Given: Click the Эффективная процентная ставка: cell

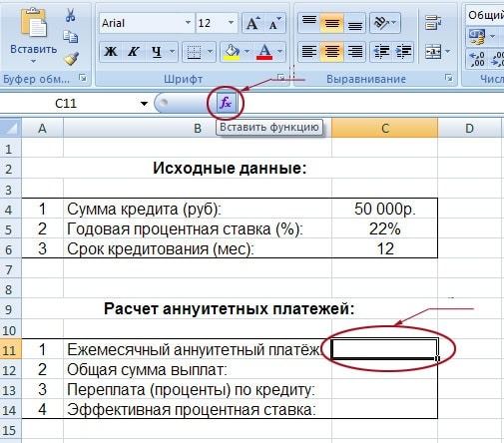Looking at the screenshot, I should (198, 409).
